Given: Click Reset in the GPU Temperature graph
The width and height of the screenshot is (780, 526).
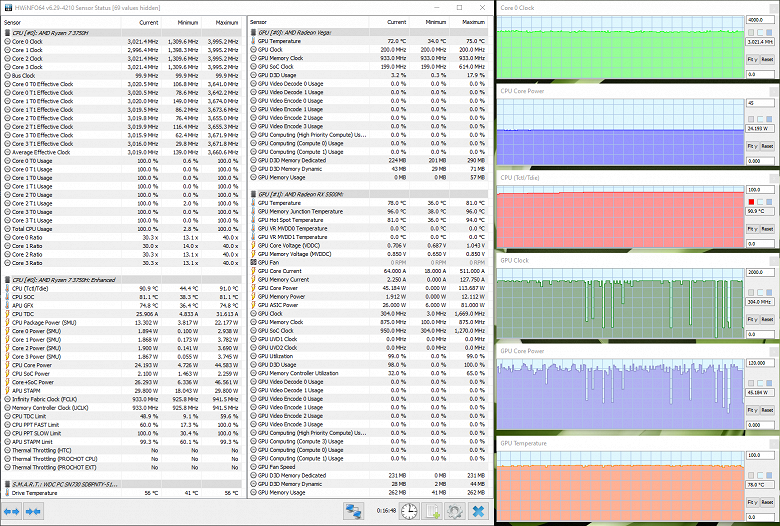Looking at the screenshot, I should (767, 502).
